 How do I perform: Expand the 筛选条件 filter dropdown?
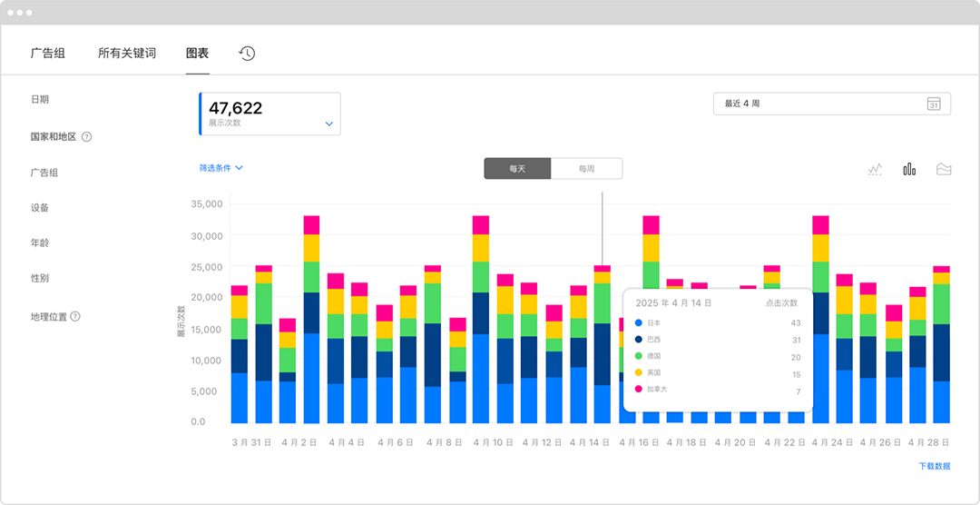(220, 168)
